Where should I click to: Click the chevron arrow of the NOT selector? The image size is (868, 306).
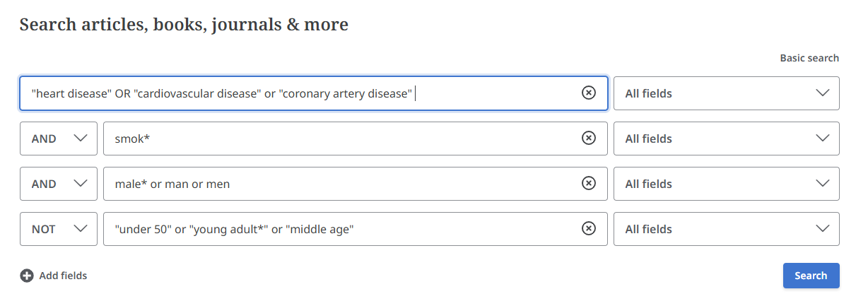click(x=81, y=229)
